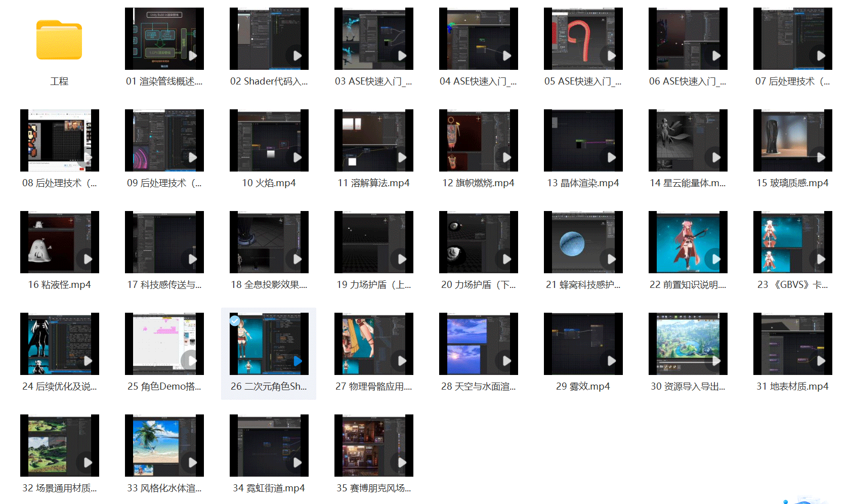This screenshot has width=849, height=504.
Task: Select the 02 Shader代码入门 video thumbnail
Action: (x=269, y=39)
